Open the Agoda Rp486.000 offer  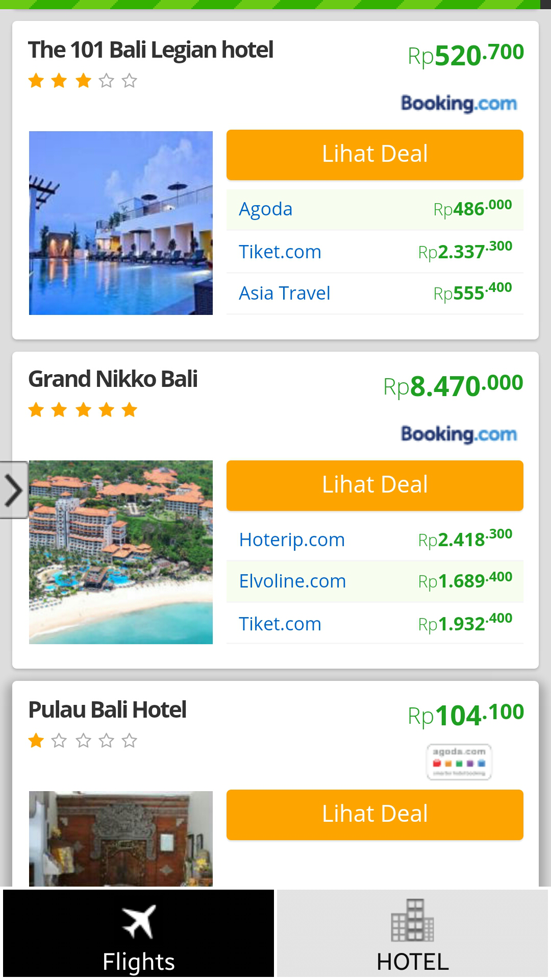[x=375, y=210]
